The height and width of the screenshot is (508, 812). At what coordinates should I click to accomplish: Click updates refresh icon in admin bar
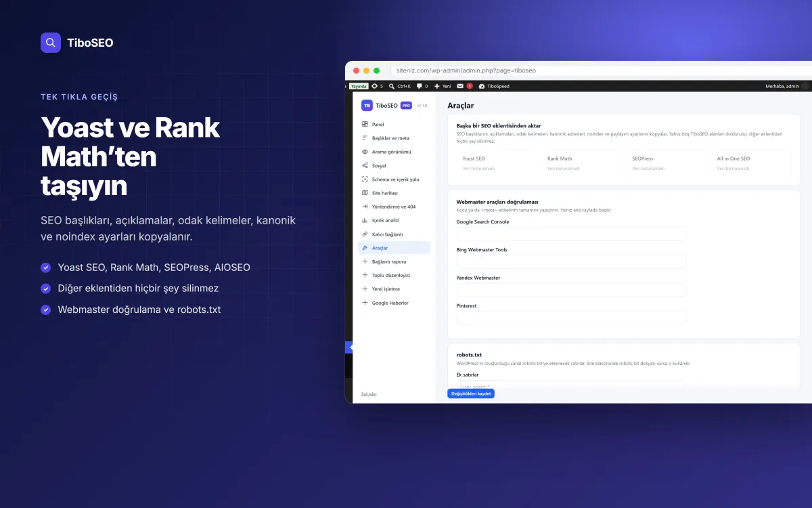[x=374, y=86]
